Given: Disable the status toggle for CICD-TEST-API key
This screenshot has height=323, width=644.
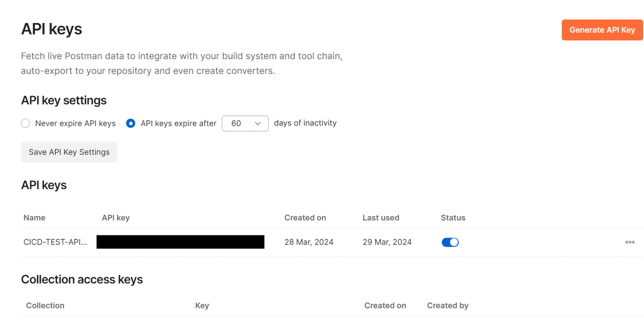Looking at the screenshot, I should point(450,242).
